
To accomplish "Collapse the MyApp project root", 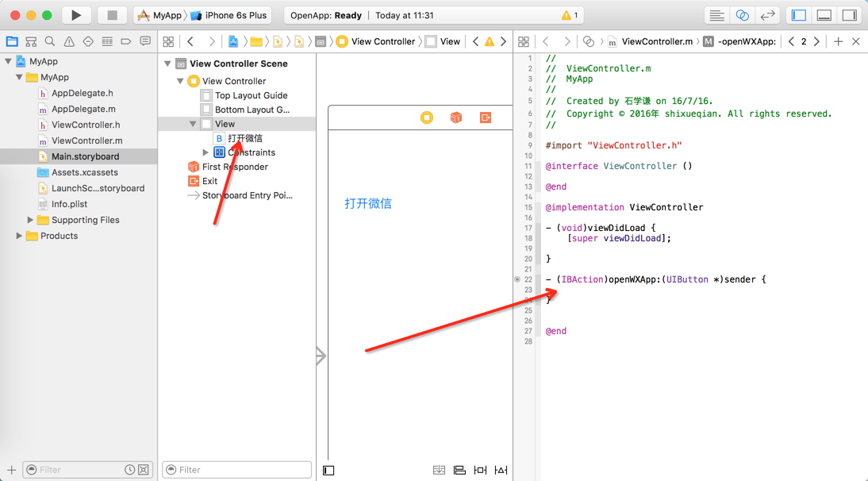I will coord(8,61).
